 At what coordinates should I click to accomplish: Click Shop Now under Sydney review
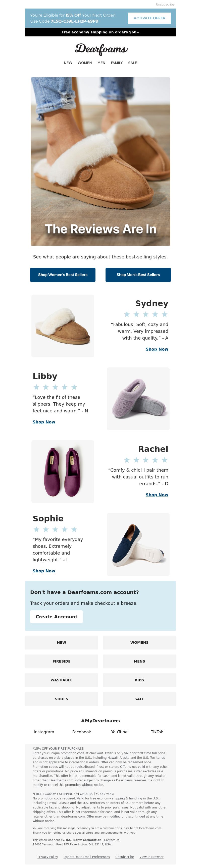[157, 349]
